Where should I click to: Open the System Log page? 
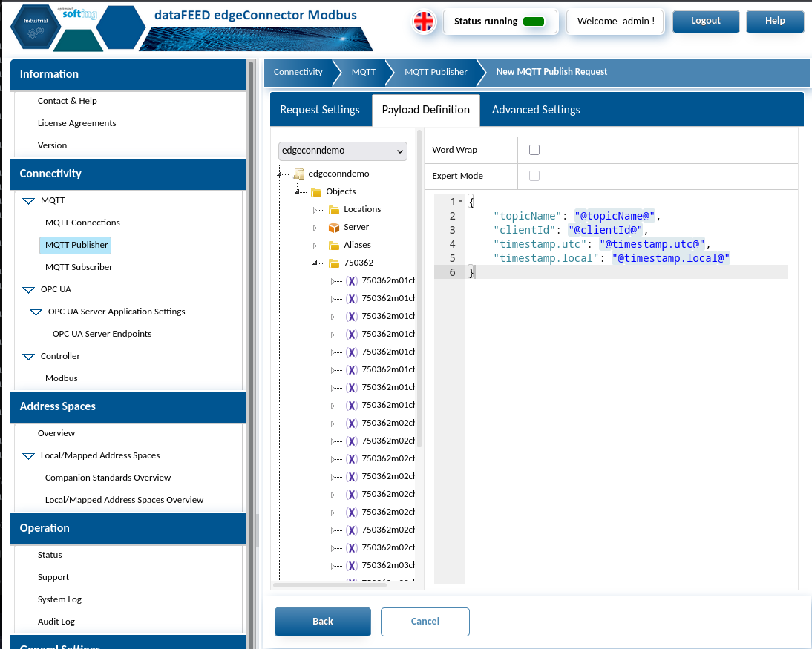click(59, 599)
